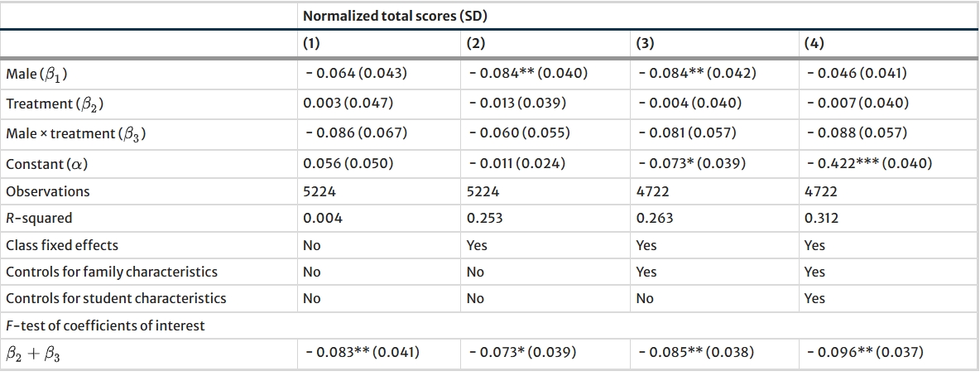Select "Controls for family characteristics" row label
This screenshot has height=376, width=980.
[x=112, y=272]
